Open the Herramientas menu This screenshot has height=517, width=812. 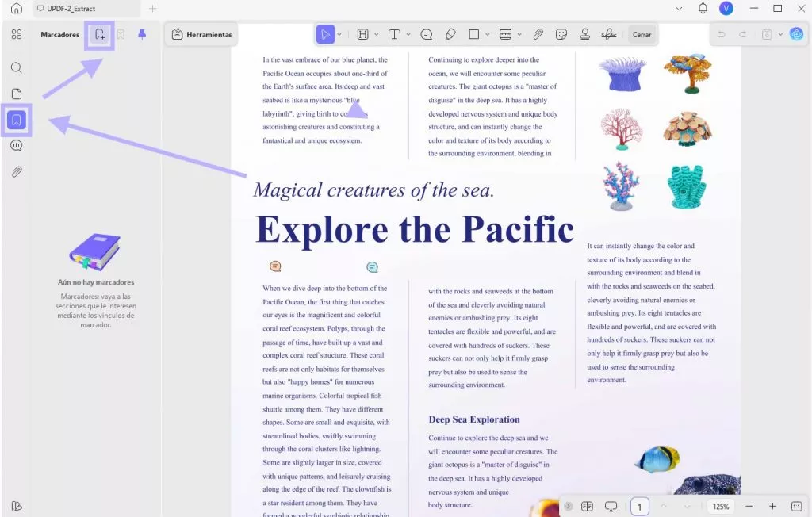[201, 35]
